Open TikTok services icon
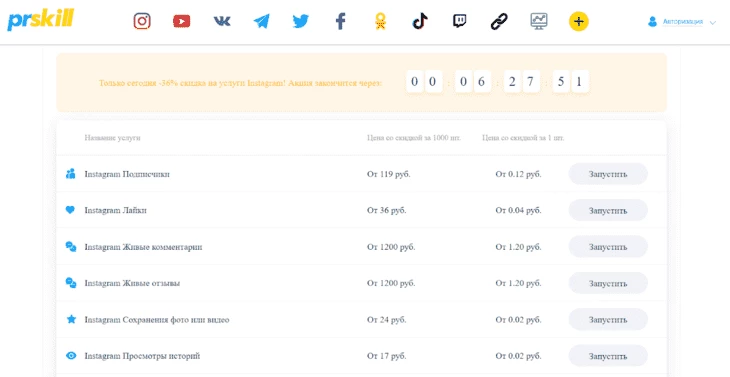The width and height of the screenshot is (730, 377). [420, 21]
